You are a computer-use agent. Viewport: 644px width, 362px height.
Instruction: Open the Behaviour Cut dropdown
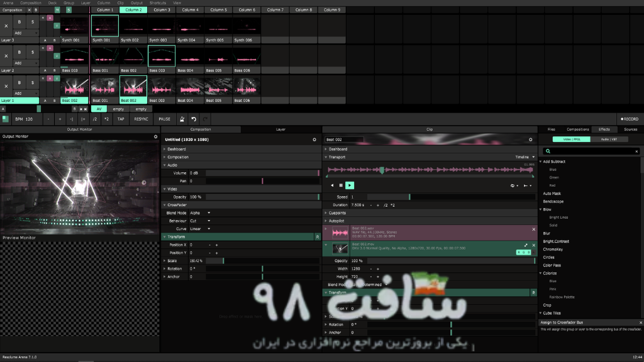pos(200,221)
